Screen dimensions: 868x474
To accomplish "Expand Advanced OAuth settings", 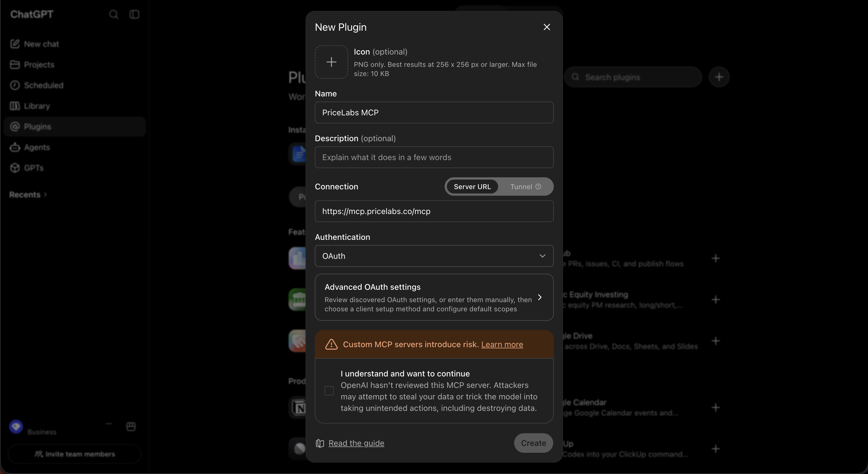I will coord(434,297).
